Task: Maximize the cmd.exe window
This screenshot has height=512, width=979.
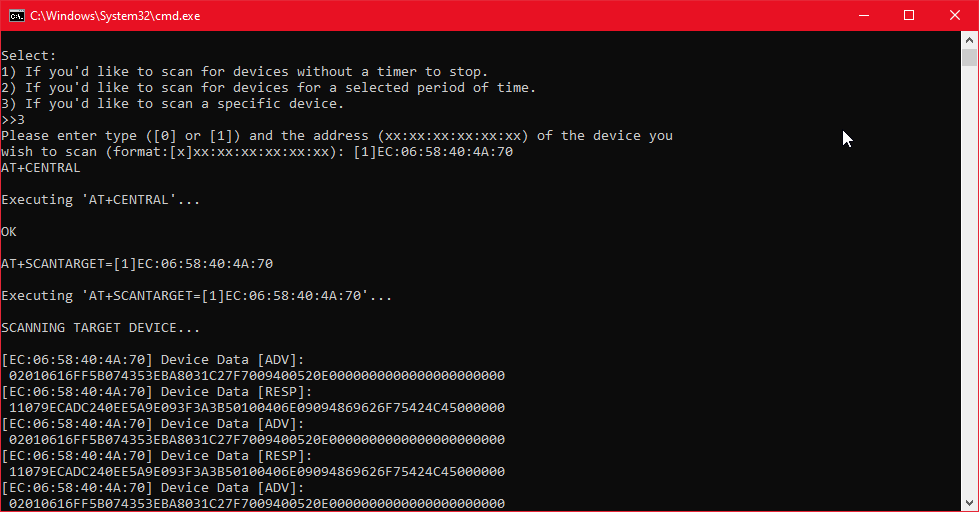Action: tap(909, 16)
